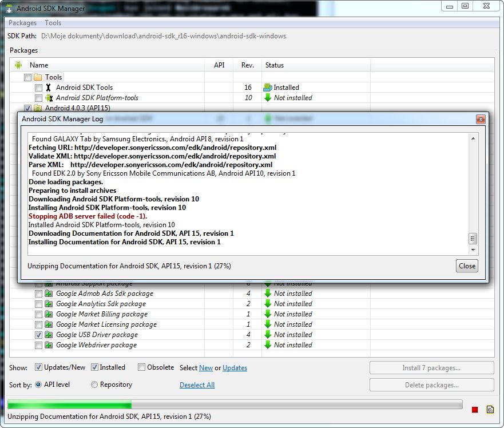Click green arrow status for Google Market Billing
The image size is (504, 428).
point(267,314)
